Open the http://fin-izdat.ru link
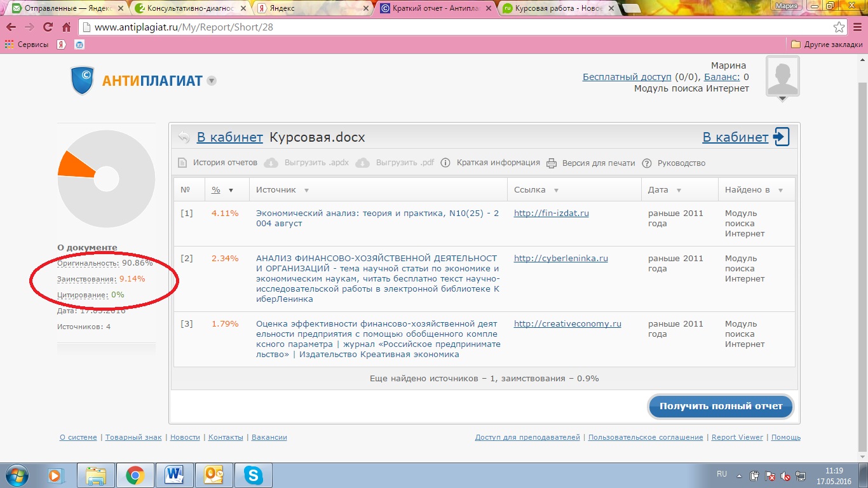Screen dimensions: 868x488 click(x=551, y=213)
